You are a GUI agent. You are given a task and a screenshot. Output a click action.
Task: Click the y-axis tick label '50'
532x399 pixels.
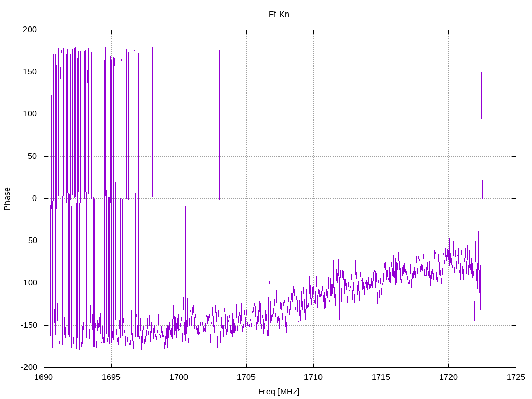[x=32, y=156]
